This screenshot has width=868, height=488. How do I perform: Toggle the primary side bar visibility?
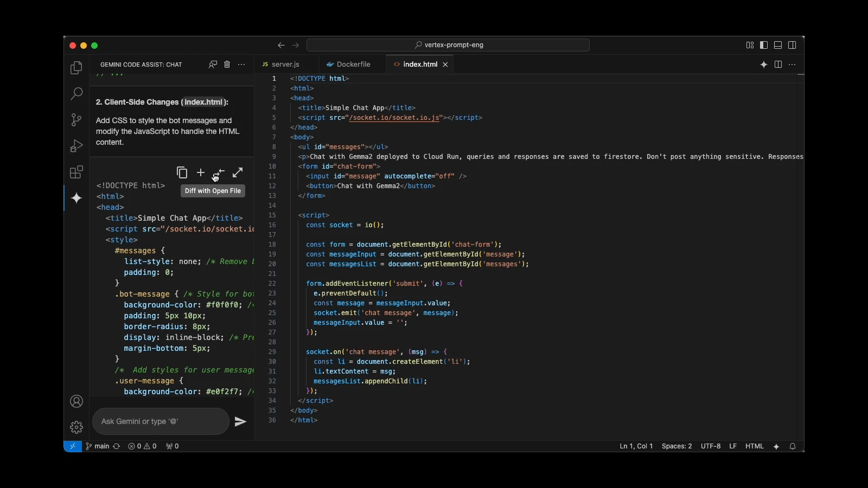[x=764, y=45]
